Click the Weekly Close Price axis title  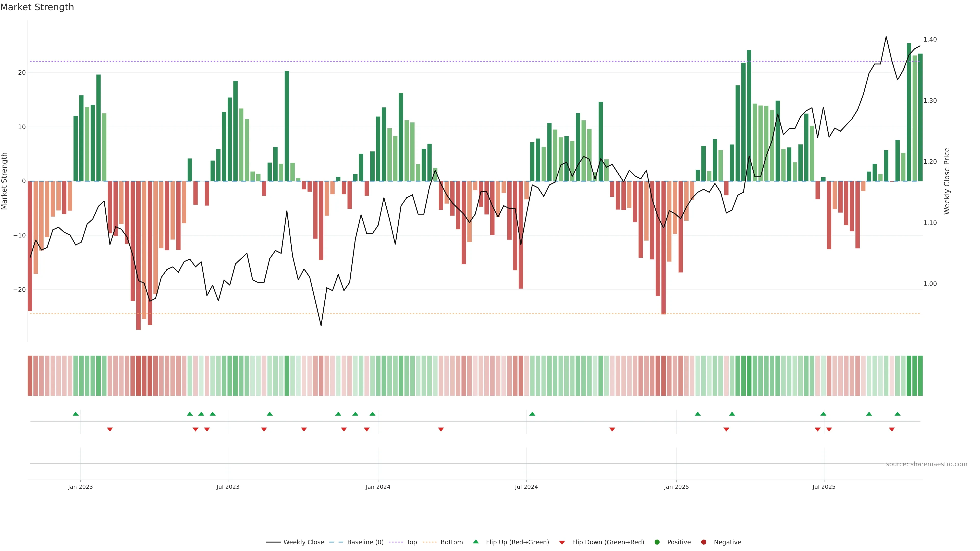[x=947, y=181]
